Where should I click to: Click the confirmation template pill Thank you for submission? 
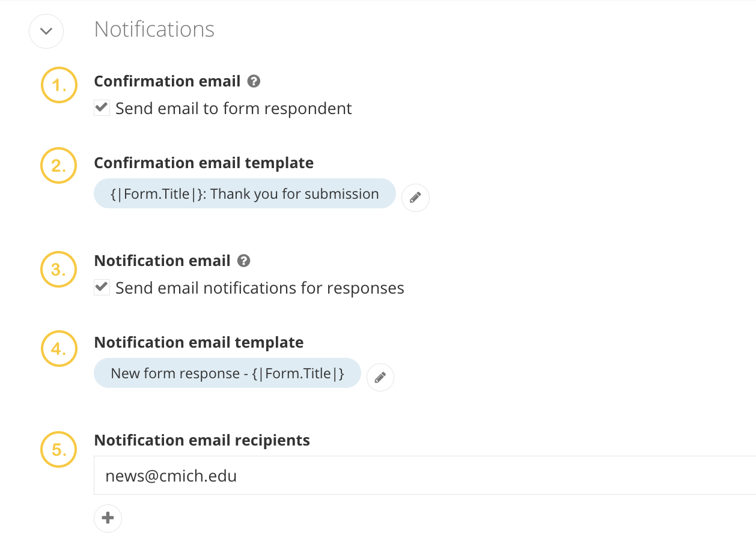[x=244, y=193]
